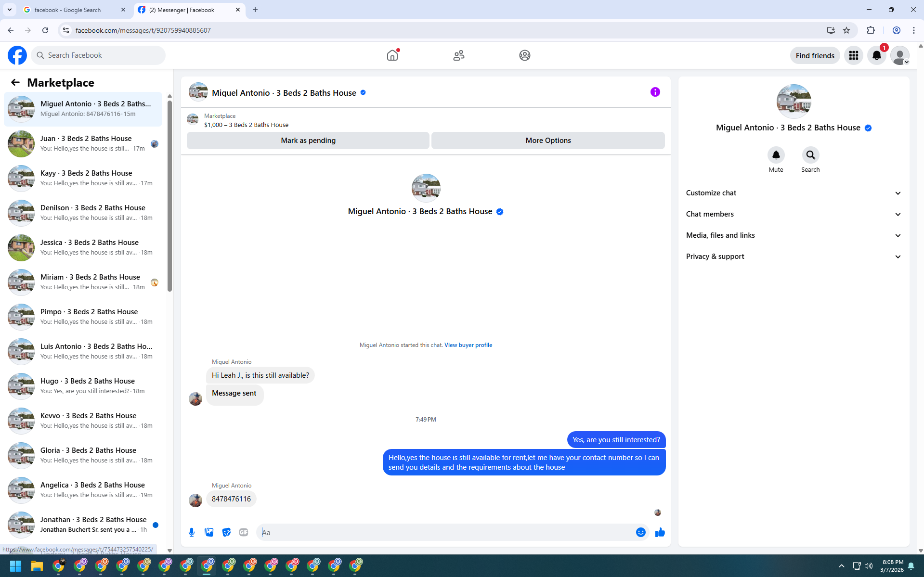Attach a photo or file

coord(209,532)
